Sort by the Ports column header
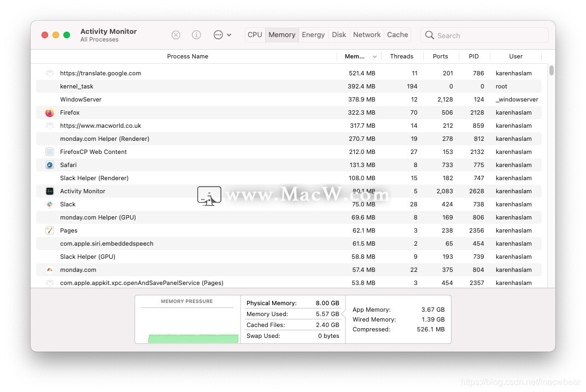 [440, 56]
